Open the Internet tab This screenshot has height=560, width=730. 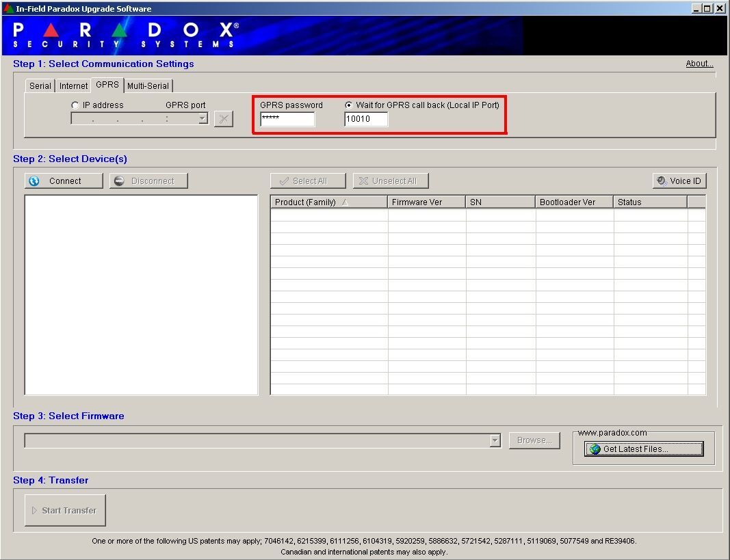73,86
